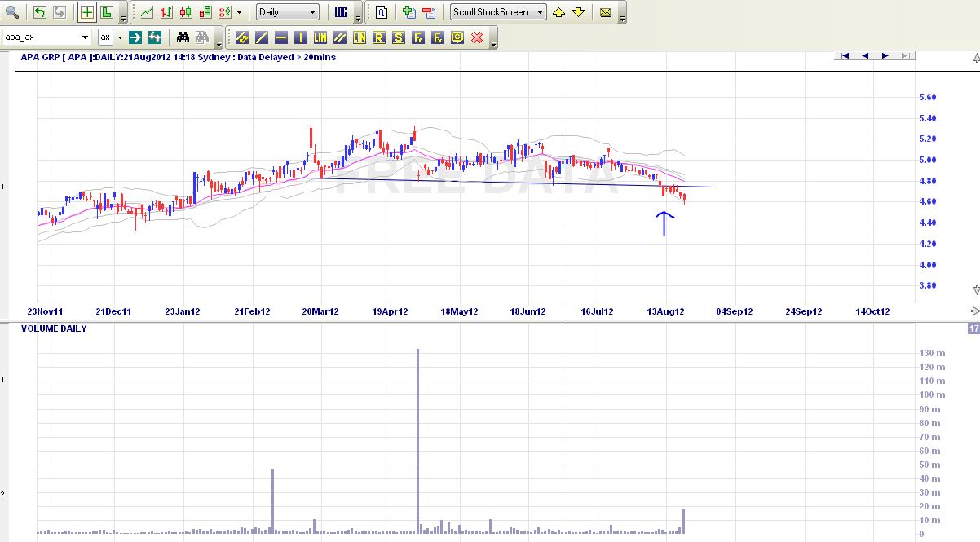Screen dimensions: 980x542
Task: Go to next stock with yellow down arrow
Action: pyautogui.click(x=578, y=12)
